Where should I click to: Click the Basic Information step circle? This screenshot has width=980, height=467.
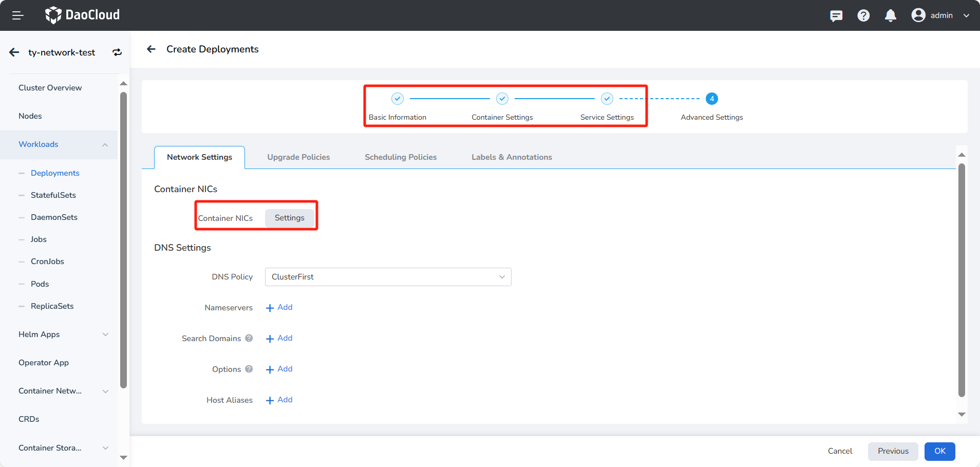coord(398,99)
